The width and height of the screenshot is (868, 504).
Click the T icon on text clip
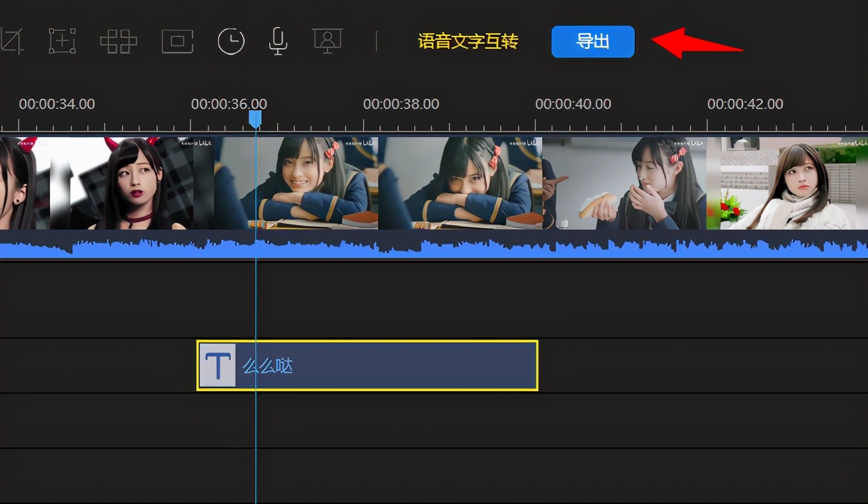point(217,365)
